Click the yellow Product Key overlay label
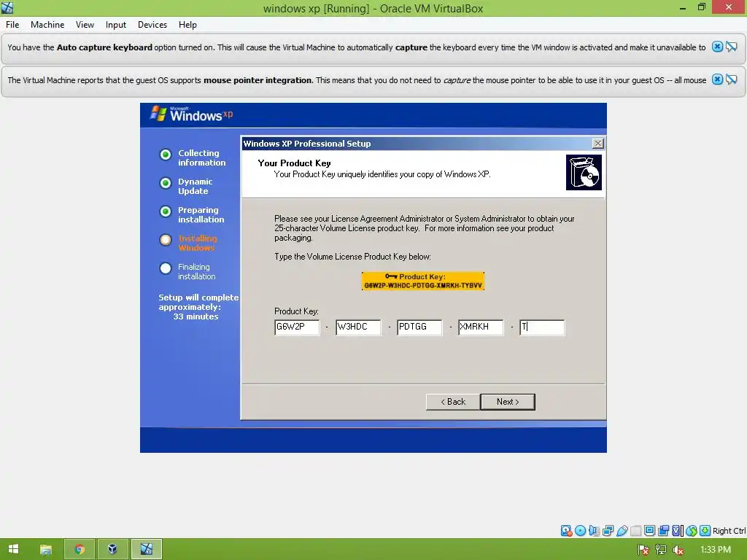This screenshot has height=560, width=747. [x=423, y=281]
